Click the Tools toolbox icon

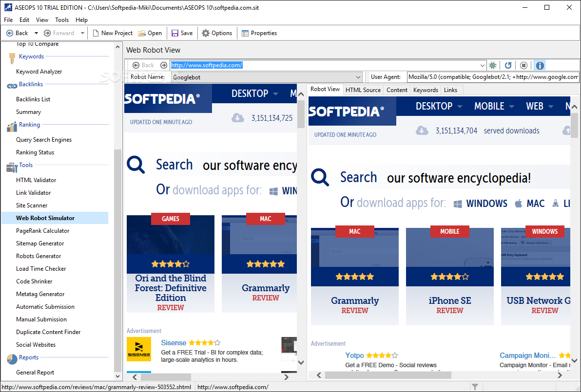click(12, 168)
